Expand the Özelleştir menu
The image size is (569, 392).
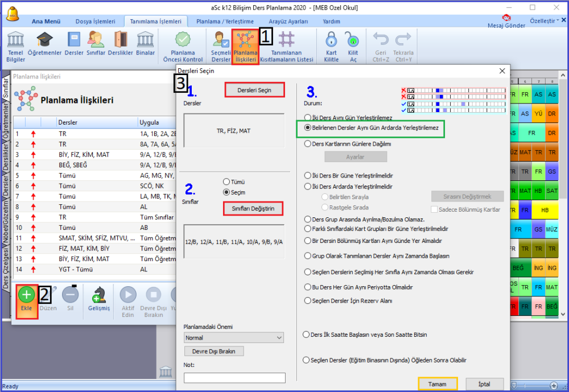coord(545,20)
